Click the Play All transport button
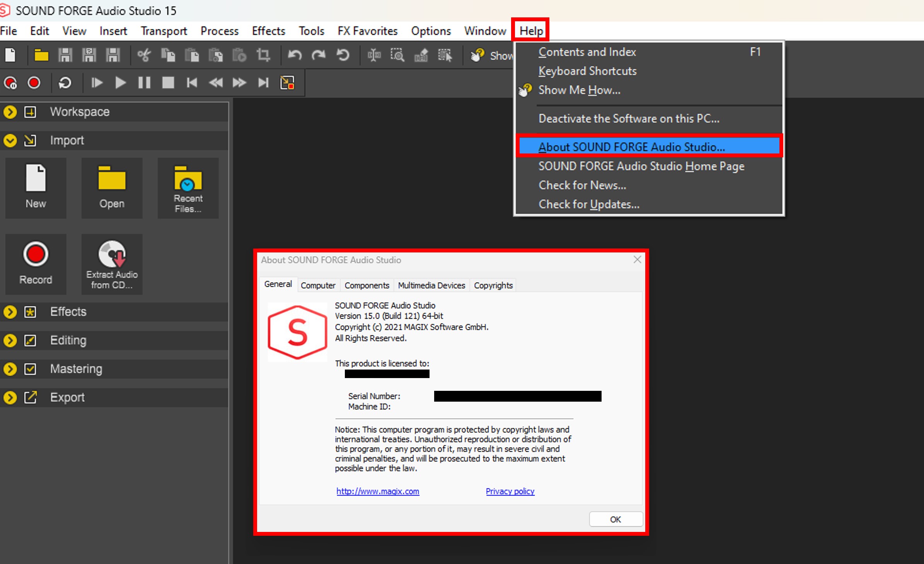The image size is (924, 564). (97, 83)
